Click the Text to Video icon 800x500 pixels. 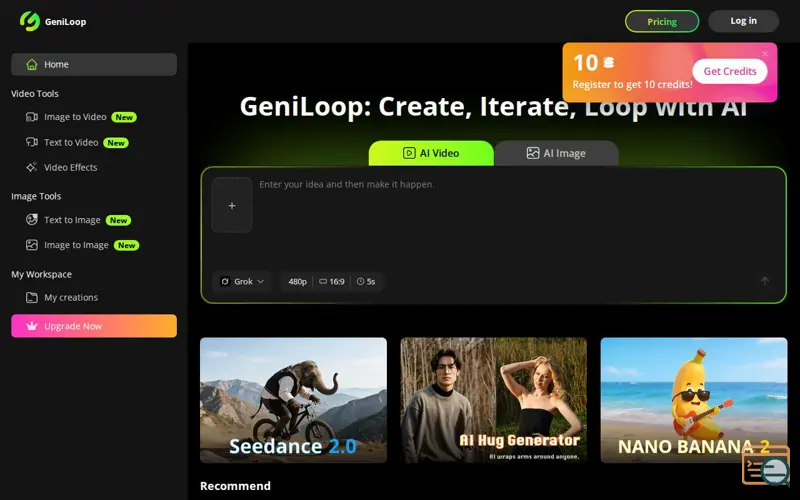click(32, 142)
